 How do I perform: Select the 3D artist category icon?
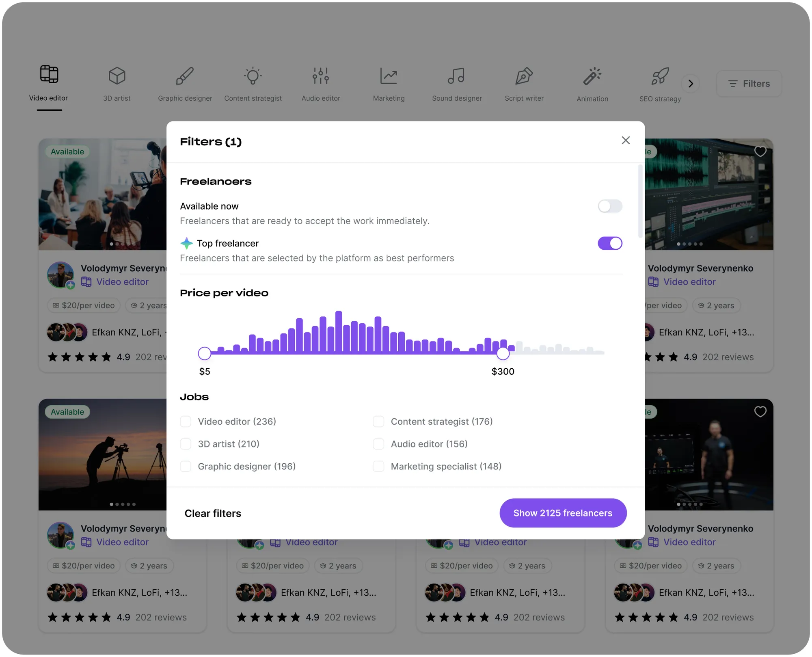pos(117,76)
